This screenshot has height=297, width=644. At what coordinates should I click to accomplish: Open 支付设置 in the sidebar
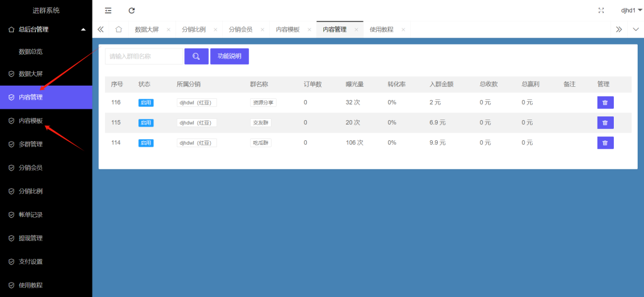(x=31, y=262)
